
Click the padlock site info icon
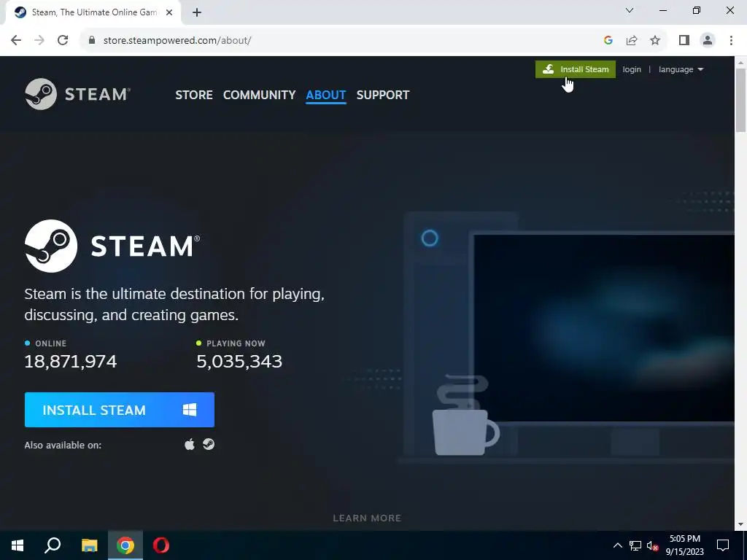point(92,41)
